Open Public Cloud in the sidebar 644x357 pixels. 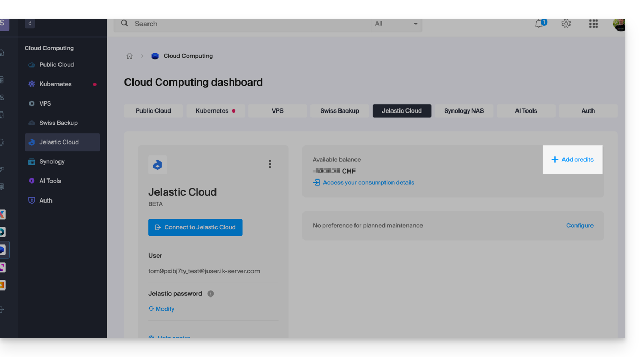pyautogui.click(x=62, y=65)
